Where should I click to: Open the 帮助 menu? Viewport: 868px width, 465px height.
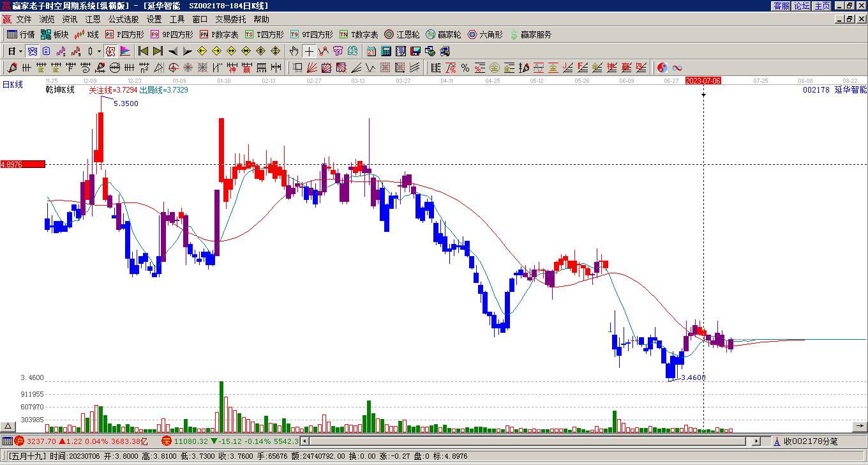click(261, 20)
